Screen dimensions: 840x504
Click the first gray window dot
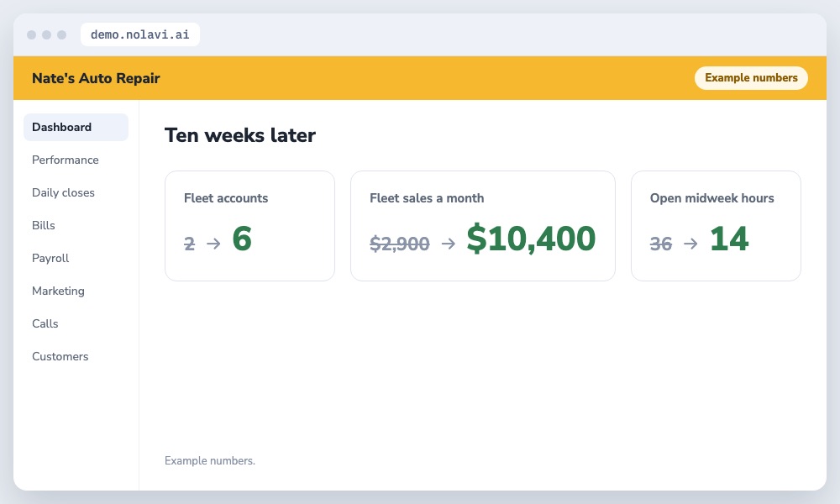pyautogui.click(x=32, y=34)
